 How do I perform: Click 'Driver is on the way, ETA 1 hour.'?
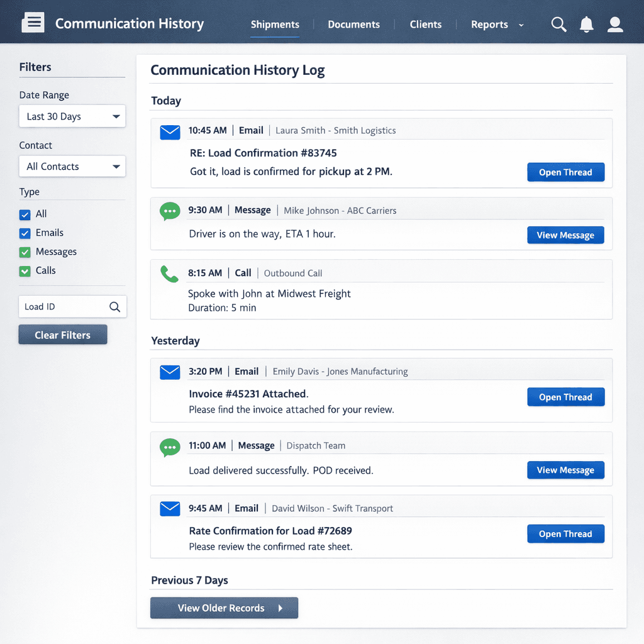tap(262, 234)
